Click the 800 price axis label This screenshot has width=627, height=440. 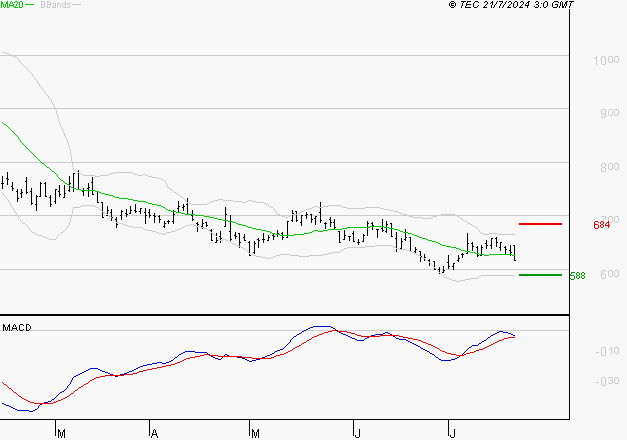pos(610,167)
